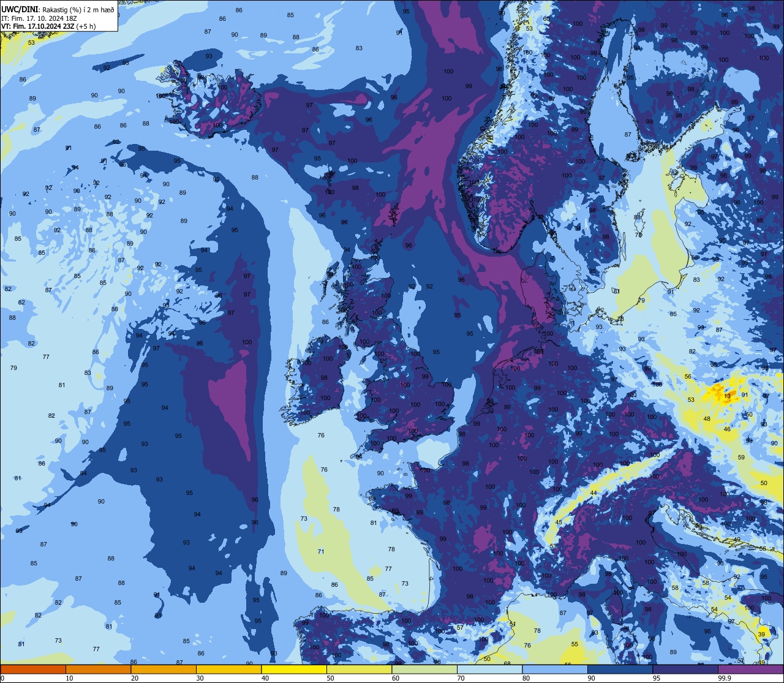Click the map title 'UWC/DINI: Rakastig (%) í 2 m hæð'
Image resolution: width=784 pixels, height=683 pixels.
[x=58, y=9]
